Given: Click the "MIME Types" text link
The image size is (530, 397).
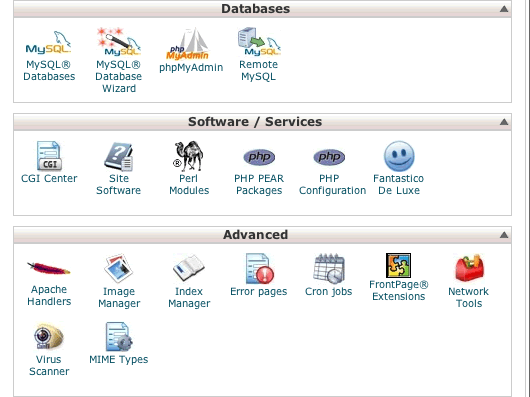Looking at the screenshot, I should click(119, 359).
